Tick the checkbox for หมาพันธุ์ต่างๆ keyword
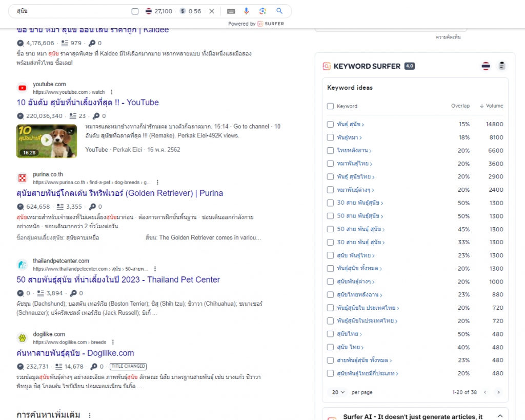This screenshot has height=420, width=525. tap(331, 190)
